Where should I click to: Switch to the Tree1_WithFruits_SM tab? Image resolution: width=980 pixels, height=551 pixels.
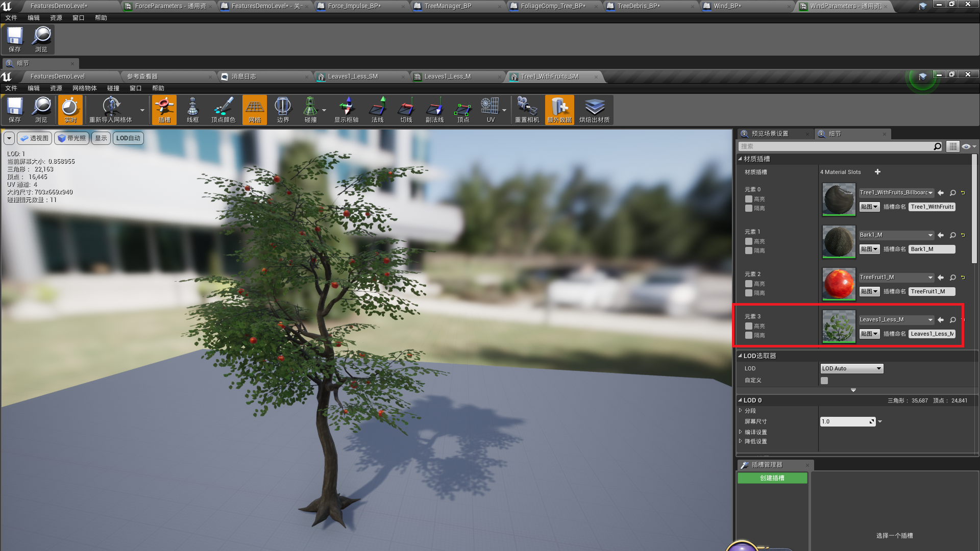[549, 77]
